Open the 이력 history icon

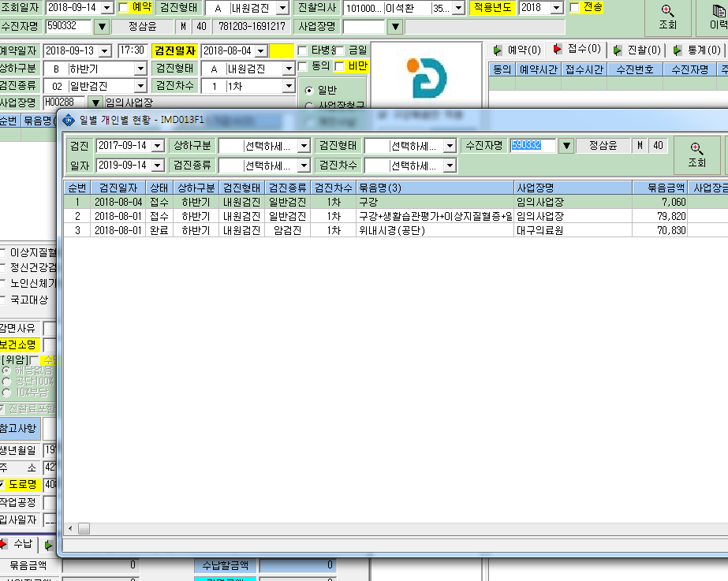(x=719, y=10)
